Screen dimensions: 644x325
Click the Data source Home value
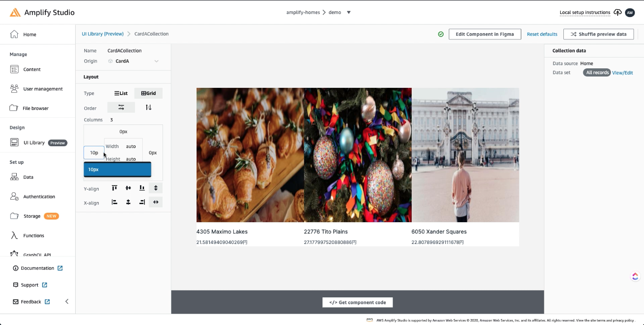[x=586, y=63]
